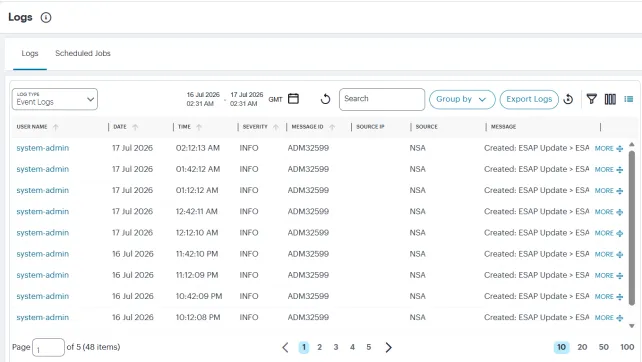The image size is (642, 362).
Task: Click the Search input field
Action: [382, 99]
